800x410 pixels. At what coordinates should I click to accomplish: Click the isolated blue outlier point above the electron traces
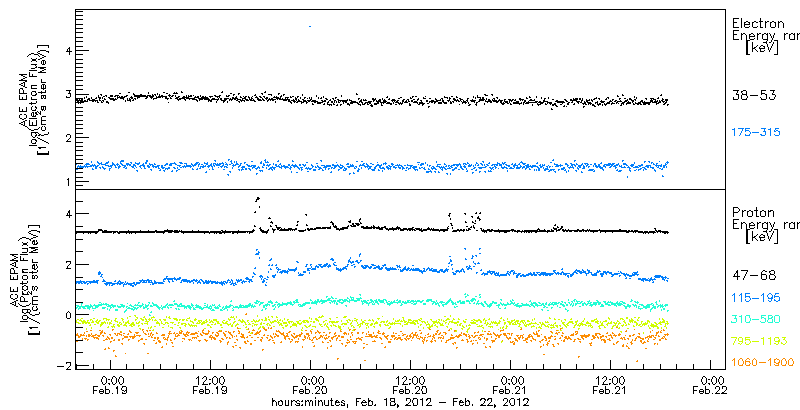[310, 26]
